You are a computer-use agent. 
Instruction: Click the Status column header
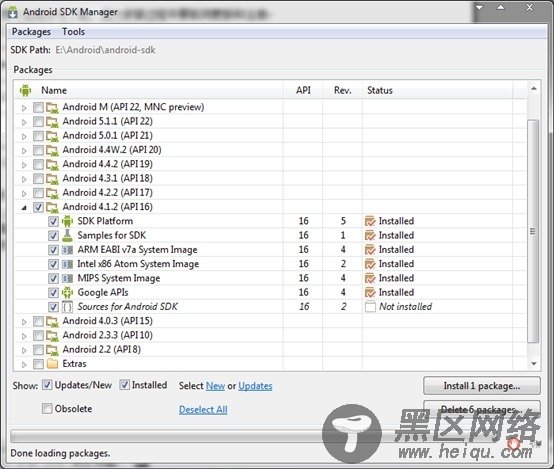click(437, 90)
